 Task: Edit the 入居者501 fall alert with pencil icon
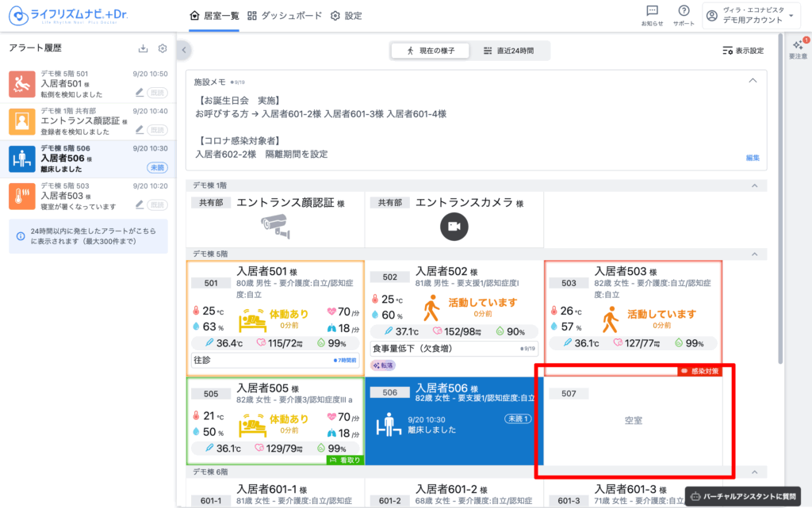pos(140,92)
